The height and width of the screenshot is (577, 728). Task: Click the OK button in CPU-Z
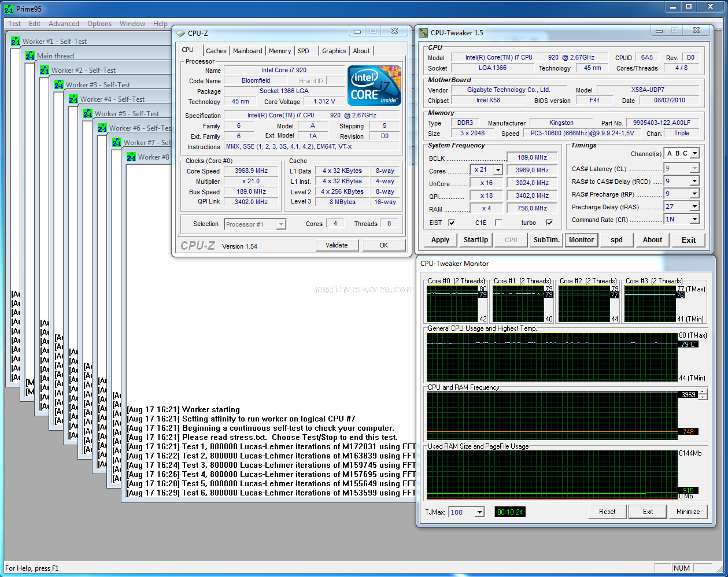pyautogui.click(x=384, y=245)
